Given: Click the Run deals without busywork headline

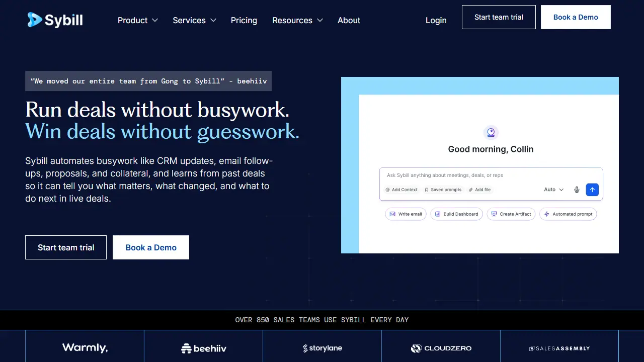Looking at the screenshot, I should point(157,110).
